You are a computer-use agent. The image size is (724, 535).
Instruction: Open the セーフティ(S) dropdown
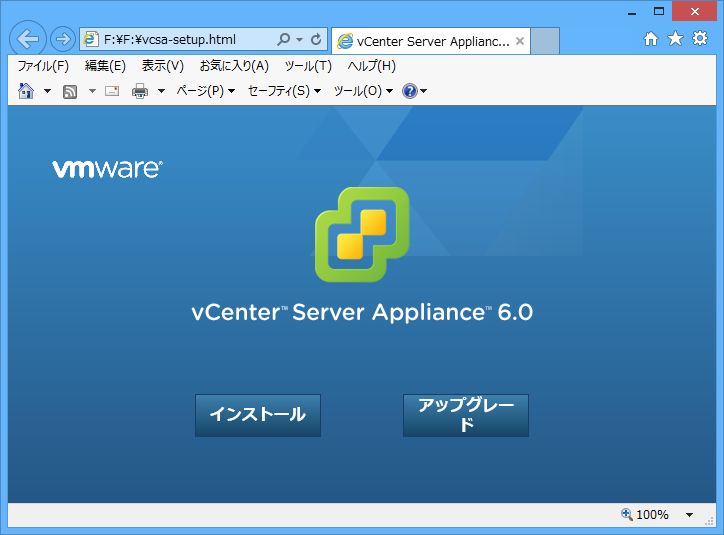click(x=284, y=91)
